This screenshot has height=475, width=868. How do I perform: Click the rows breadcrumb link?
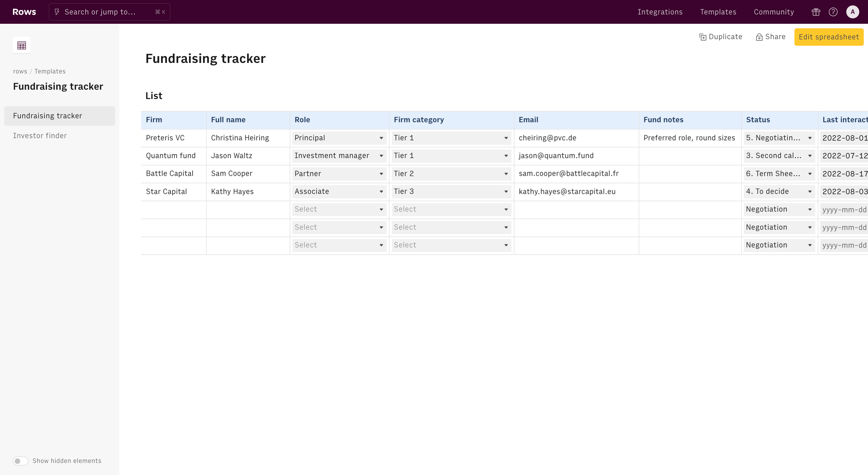click(20, 71)
